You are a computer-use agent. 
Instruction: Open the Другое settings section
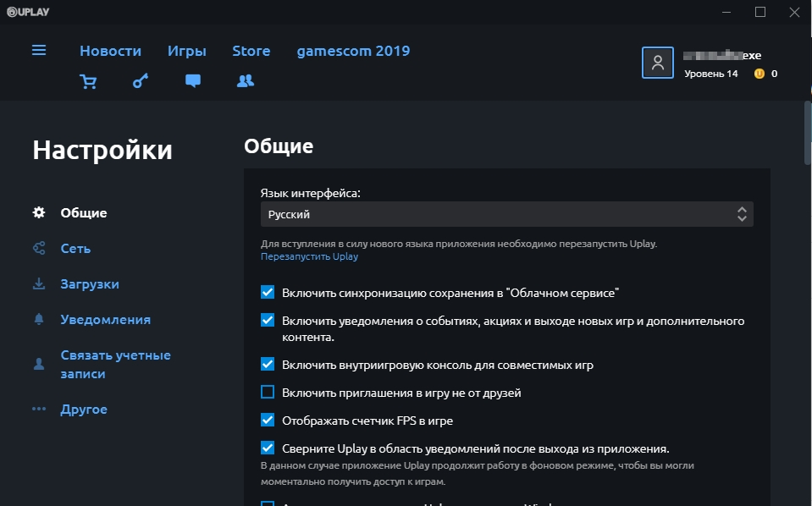[84, 410]
